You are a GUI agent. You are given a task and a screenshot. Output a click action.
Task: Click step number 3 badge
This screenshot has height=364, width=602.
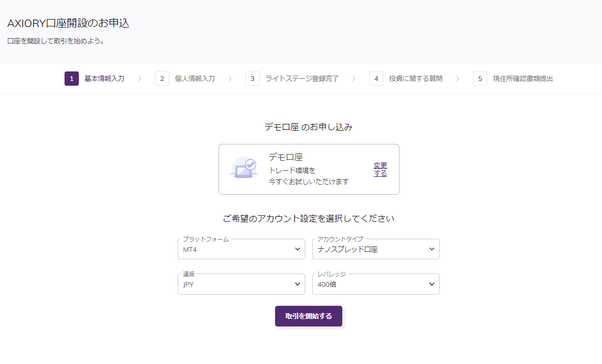tap(253, 79)
